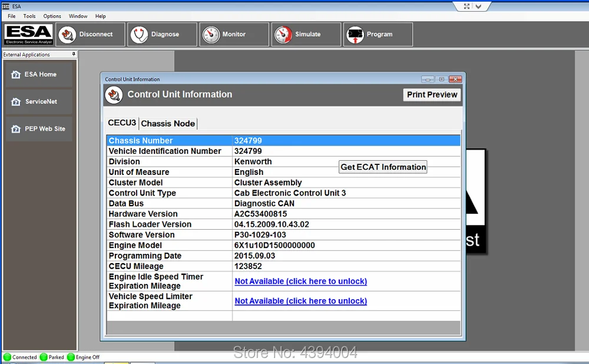Image resolution: width=589 pixels, height=364 pixels.
Task: Switch to the CECU3 tab
Action: [122, 123]
